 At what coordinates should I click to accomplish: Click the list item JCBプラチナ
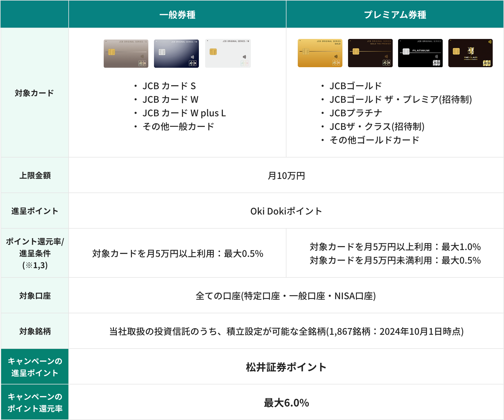[355, 113]
